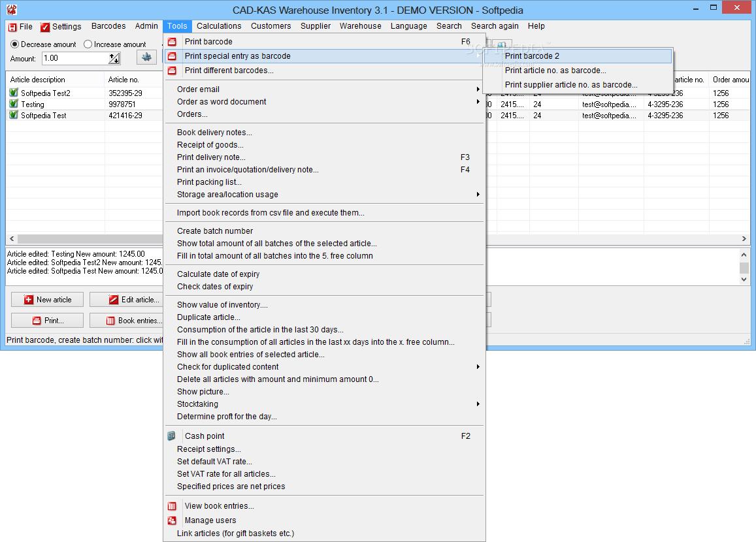This screenshot has height=542, width=756.
Task: Click the File menu icon
Action: (x=12, y=27)
